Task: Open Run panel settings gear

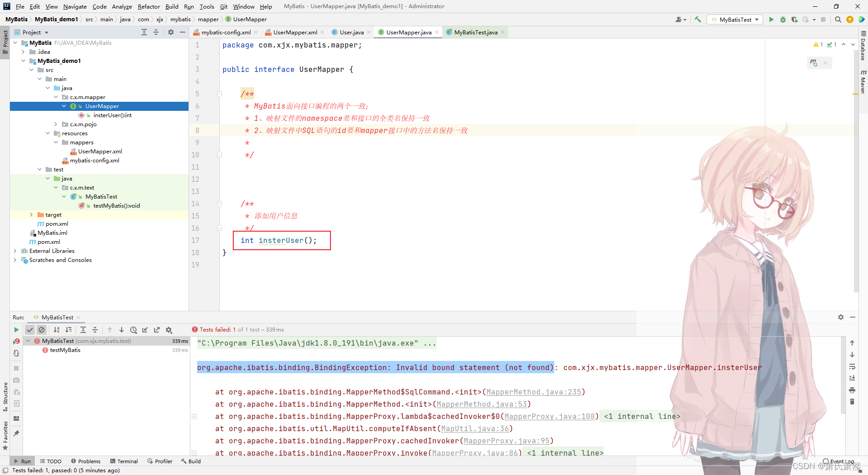Action: click(841, 317)
